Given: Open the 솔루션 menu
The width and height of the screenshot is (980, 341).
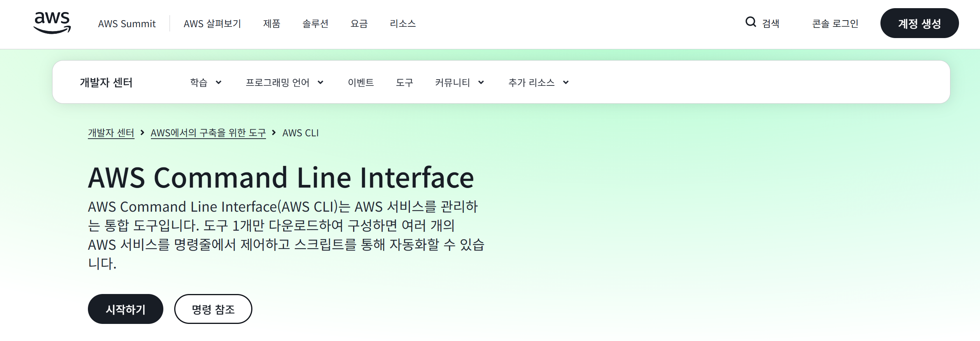Looking at the screenshot, I should click(315, 24).
